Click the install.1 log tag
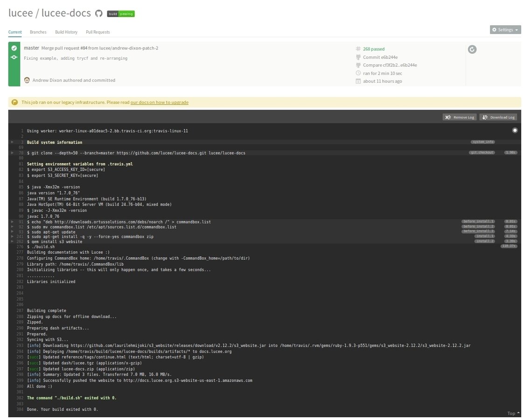The height and width of the screenshot is (420, 524). pos(484,236)
